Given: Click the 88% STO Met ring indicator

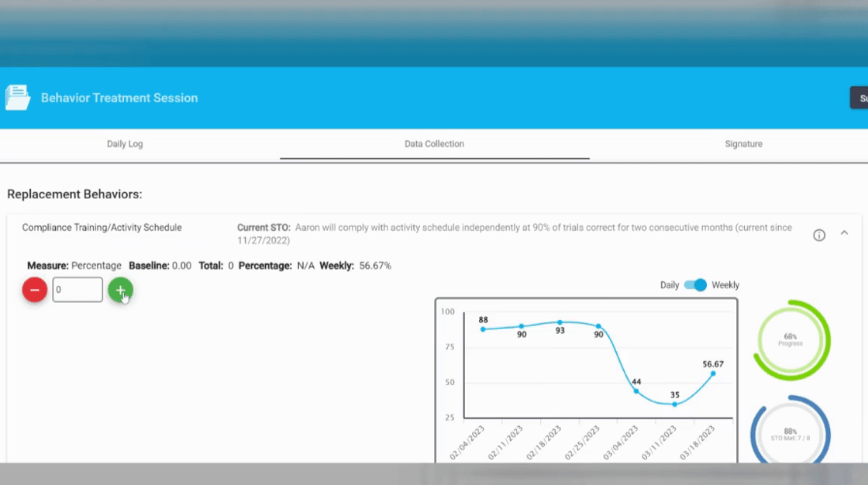Looking at the screenshot, I should 790,430.
